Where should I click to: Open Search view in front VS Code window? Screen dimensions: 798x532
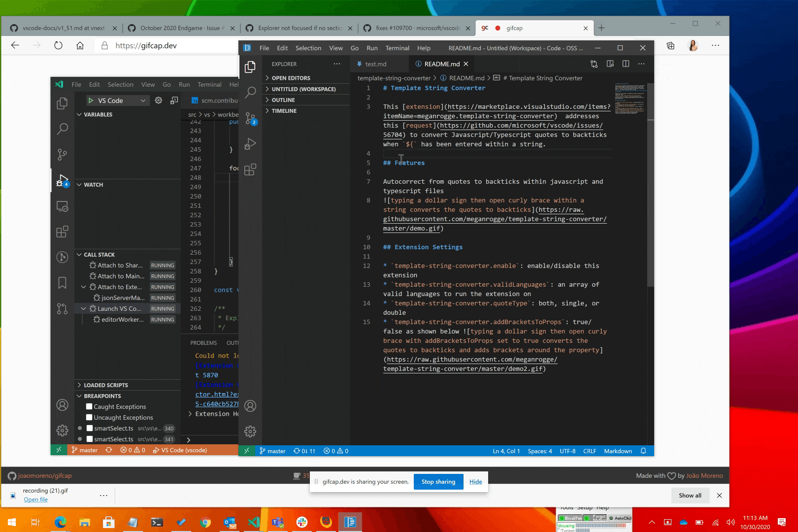click(x=250, y=92)
